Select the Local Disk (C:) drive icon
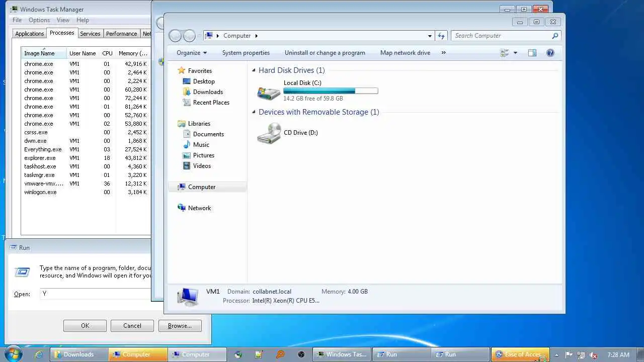The width and height of the screenshot is (644, 362). 269,93
